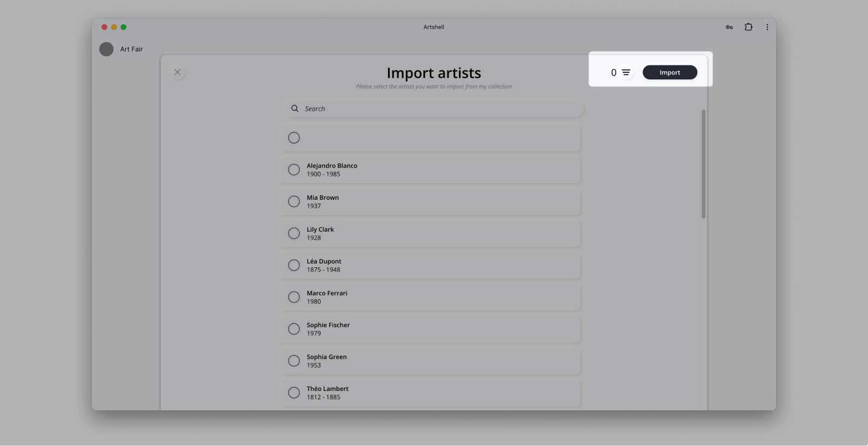Click the name Sophia Green

(327, 357)
